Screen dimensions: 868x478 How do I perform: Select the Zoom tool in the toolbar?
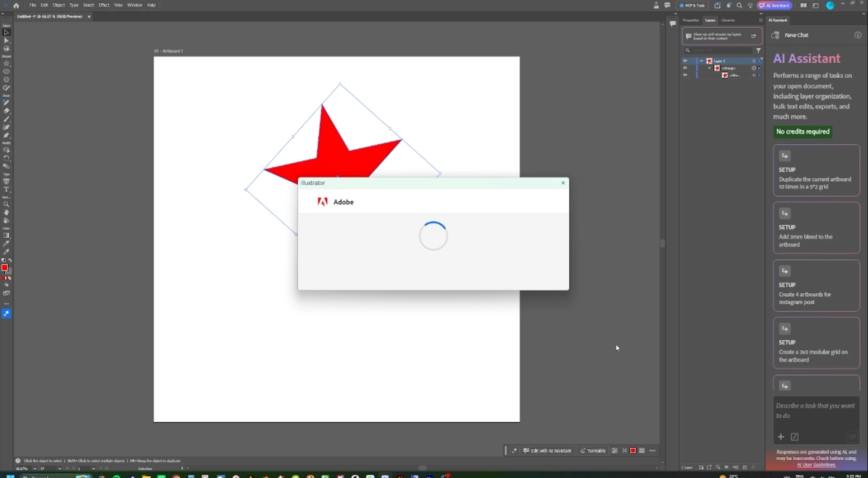click(x=6, y=204)
